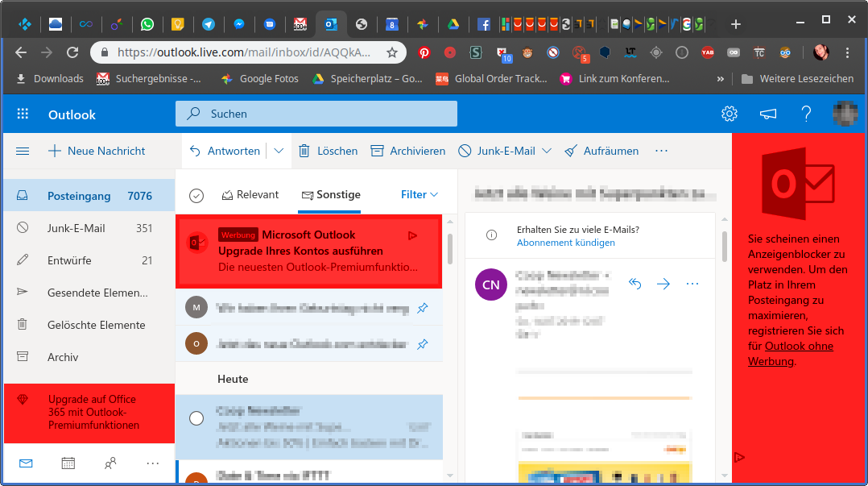The width and height of the screenshot is (868, 486).
Task: Open the Posteingang folder
Action: (89, 196)
